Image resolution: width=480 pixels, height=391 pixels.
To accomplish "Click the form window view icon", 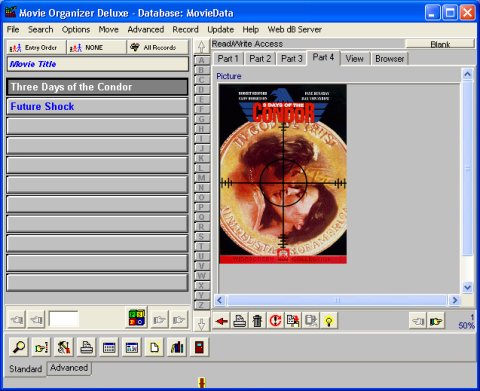I will point(131,347).
